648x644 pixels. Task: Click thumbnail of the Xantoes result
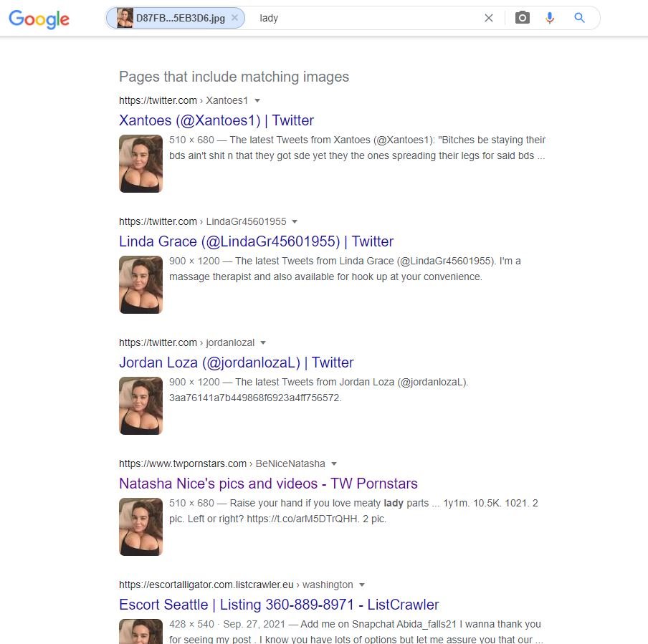coord(141,163)
